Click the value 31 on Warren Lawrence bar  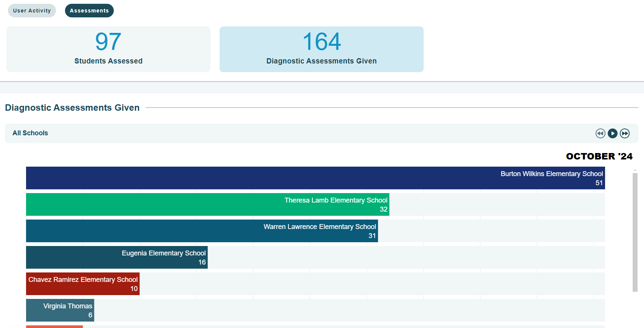pyautogui.click(x=372, y=236)
